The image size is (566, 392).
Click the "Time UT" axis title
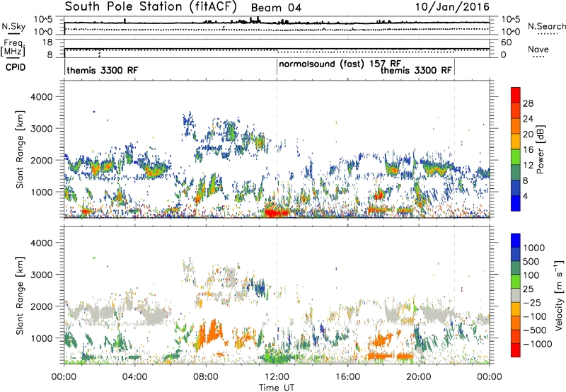[x=277, y=388]
